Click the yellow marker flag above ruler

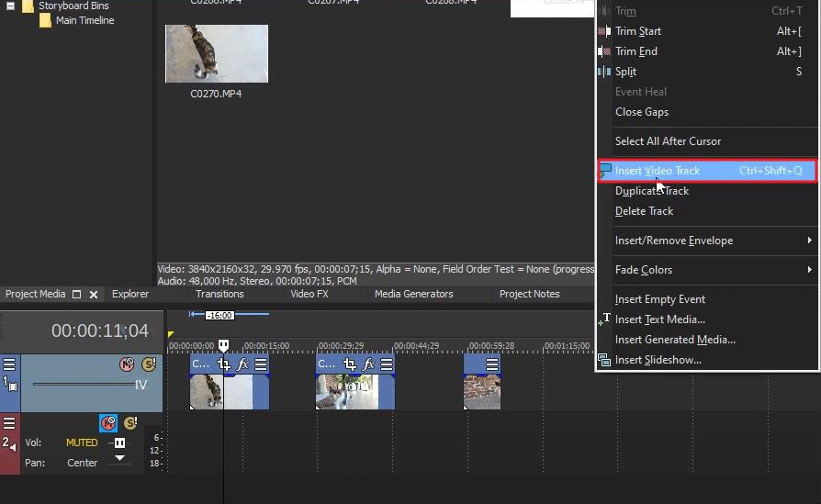pos(171,334)
